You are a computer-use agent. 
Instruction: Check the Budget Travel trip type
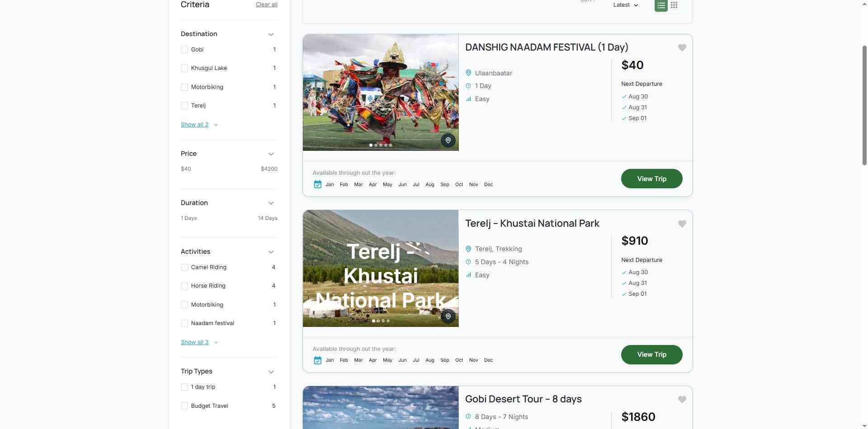184,406
